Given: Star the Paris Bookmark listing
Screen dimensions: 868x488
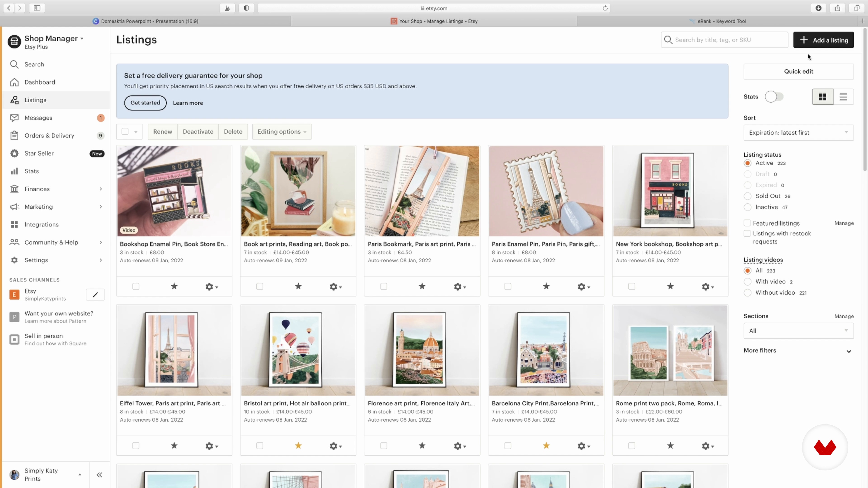Looking at the screenshot, I should pos(422,286).
